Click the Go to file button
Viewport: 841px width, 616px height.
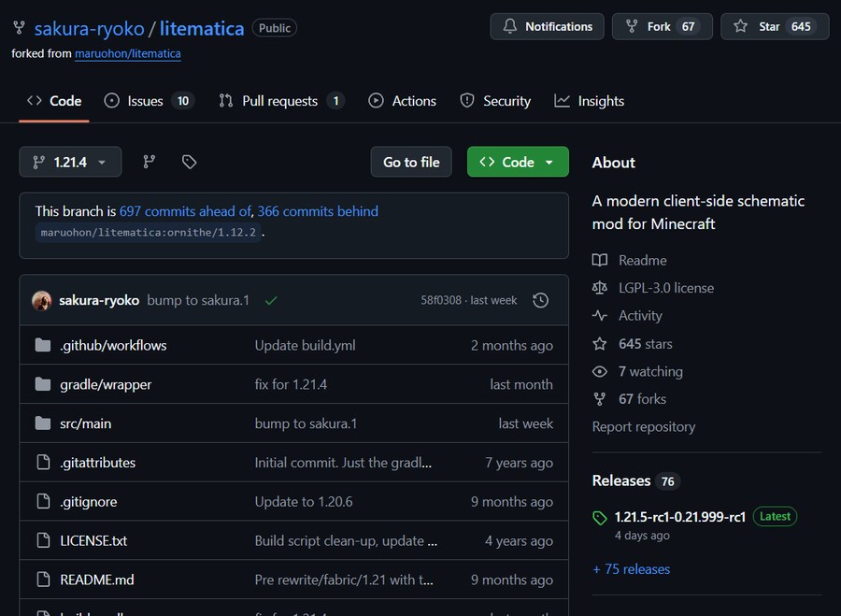pos(411,162)
